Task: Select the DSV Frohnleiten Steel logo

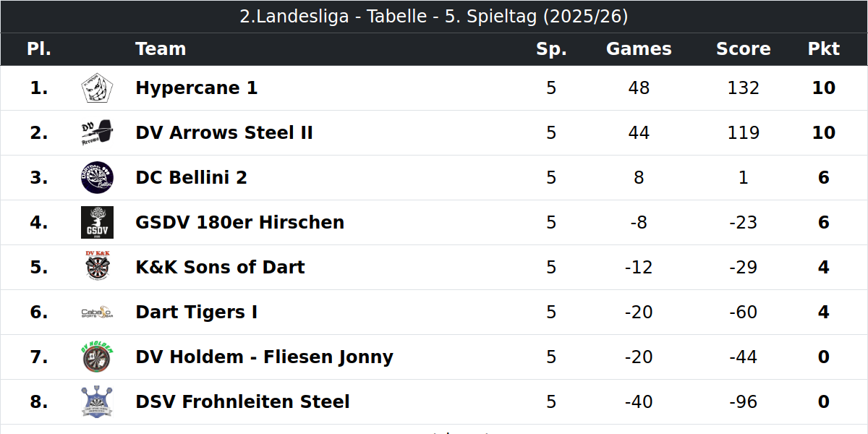Action: tap(97, 402)
